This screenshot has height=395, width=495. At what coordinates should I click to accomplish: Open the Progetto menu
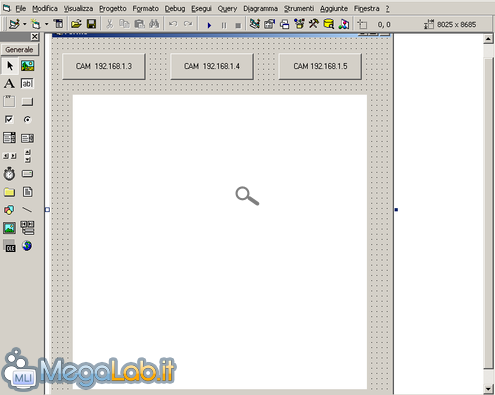click(113, 9)
